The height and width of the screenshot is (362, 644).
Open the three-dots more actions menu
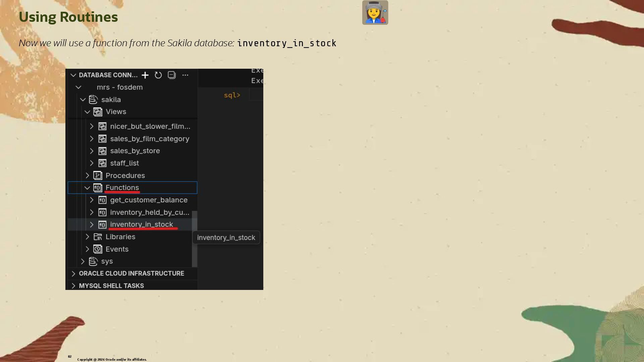[x=185, y=75]
